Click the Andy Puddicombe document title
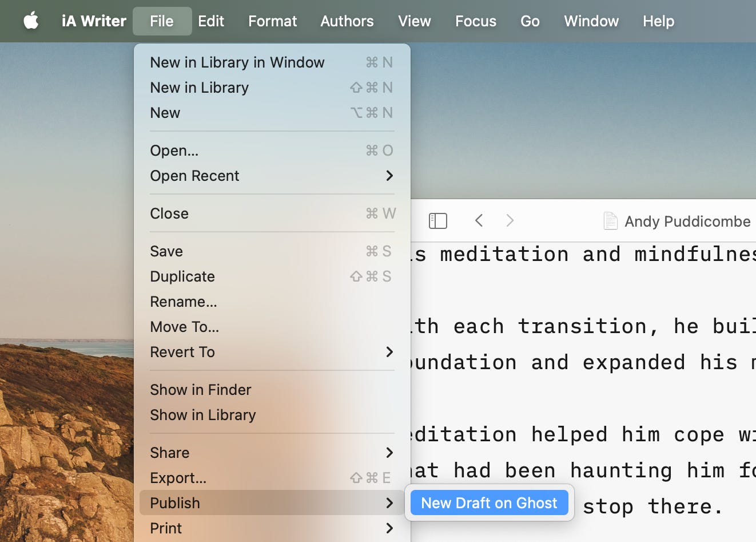The height and width of the screenshot is (542, 756). [687, 221]
